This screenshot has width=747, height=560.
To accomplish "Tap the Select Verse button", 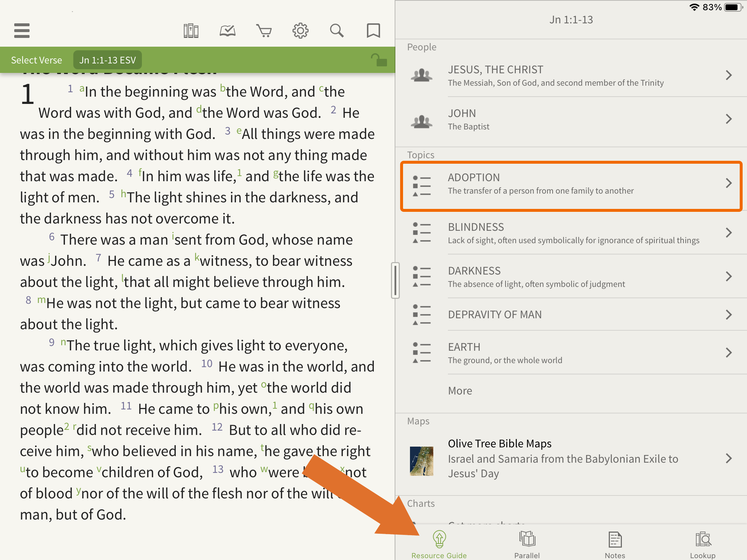I will coord(36,60).
